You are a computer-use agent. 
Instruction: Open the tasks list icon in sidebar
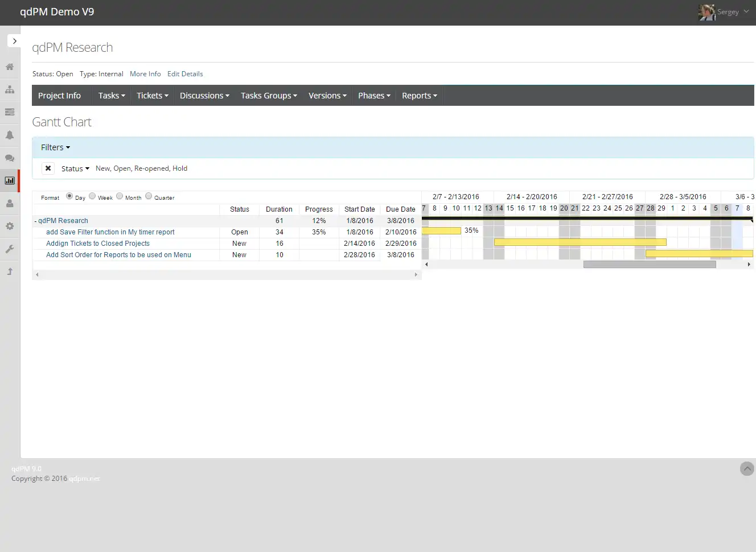click(x=10, y=112)
